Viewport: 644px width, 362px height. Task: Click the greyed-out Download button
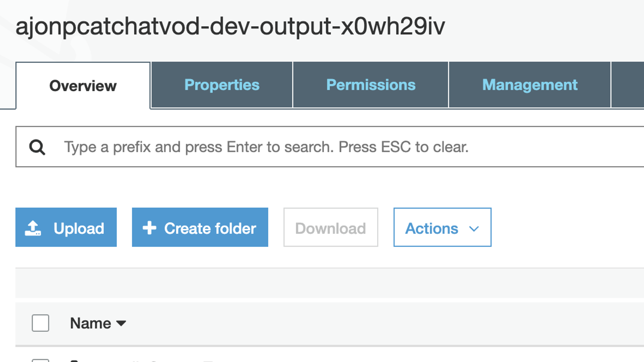pos(330,228)
